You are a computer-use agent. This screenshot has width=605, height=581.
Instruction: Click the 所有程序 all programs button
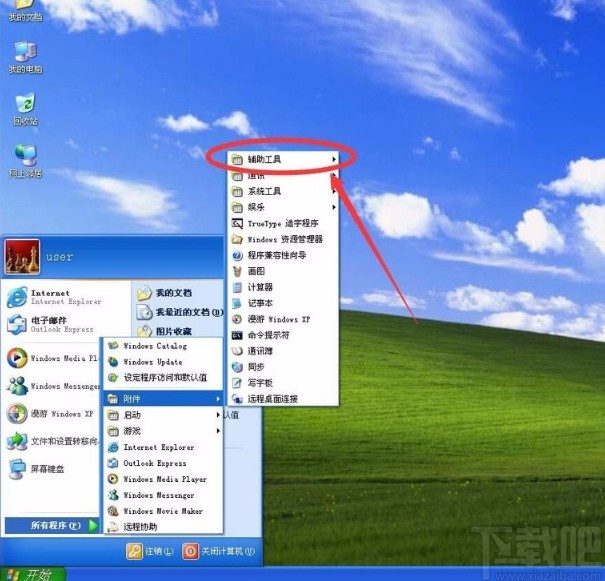click(52, 525)
